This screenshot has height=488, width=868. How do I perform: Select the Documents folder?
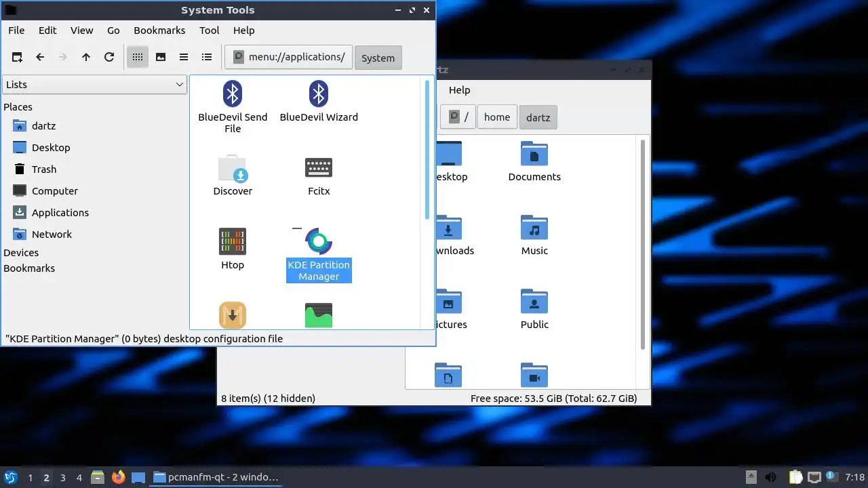(534, 161)
